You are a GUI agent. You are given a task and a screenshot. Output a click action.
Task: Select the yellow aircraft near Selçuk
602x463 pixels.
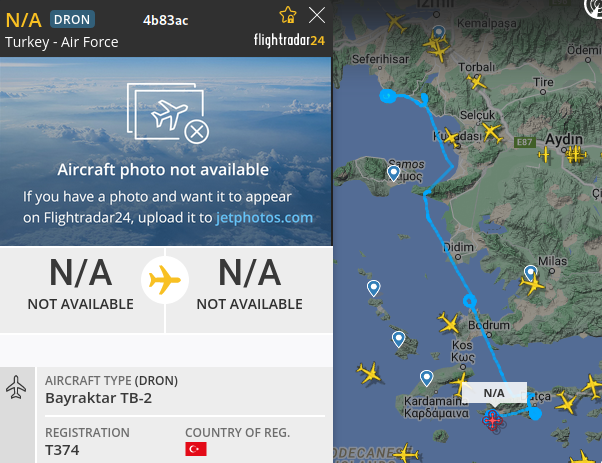(491, 132)
